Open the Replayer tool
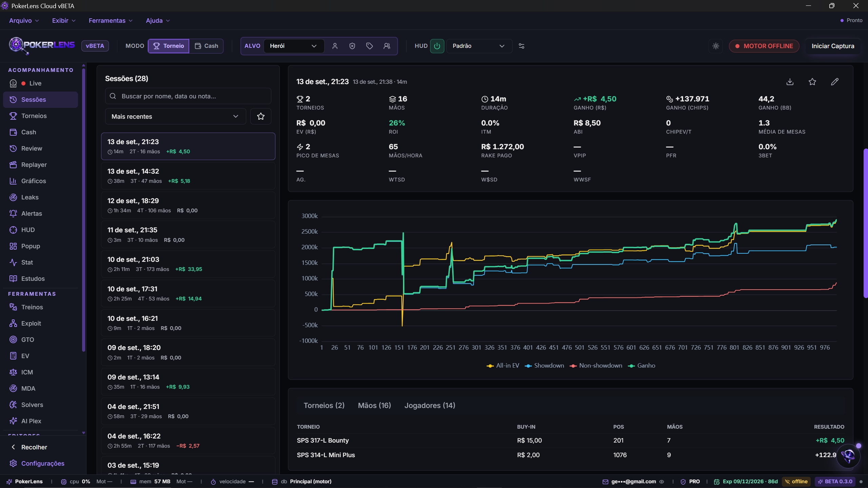Viewport: 868px width, 488px height. coord(40,165)
